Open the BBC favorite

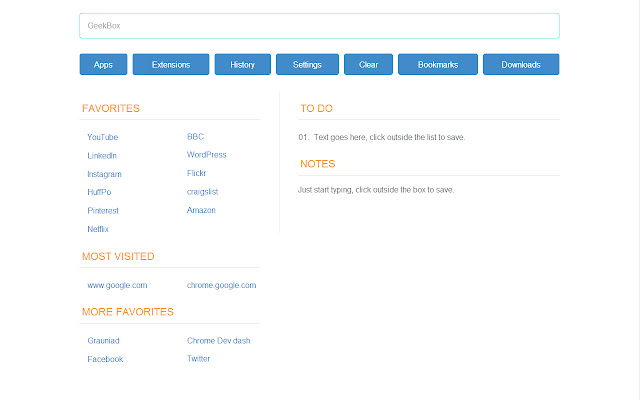[x=195, y=137]
